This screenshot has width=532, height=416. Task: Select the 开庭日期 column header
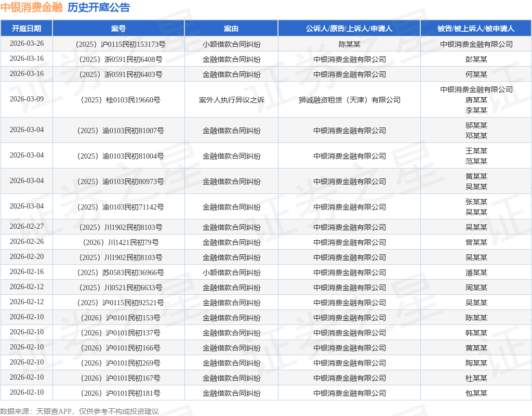point(26,29)
